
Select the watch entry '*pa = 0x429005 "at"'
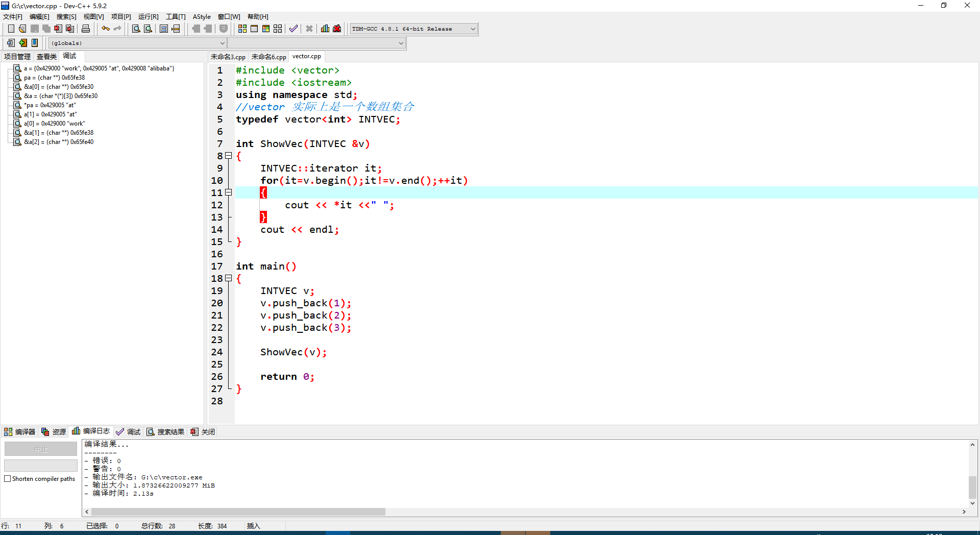click(50, 105)
